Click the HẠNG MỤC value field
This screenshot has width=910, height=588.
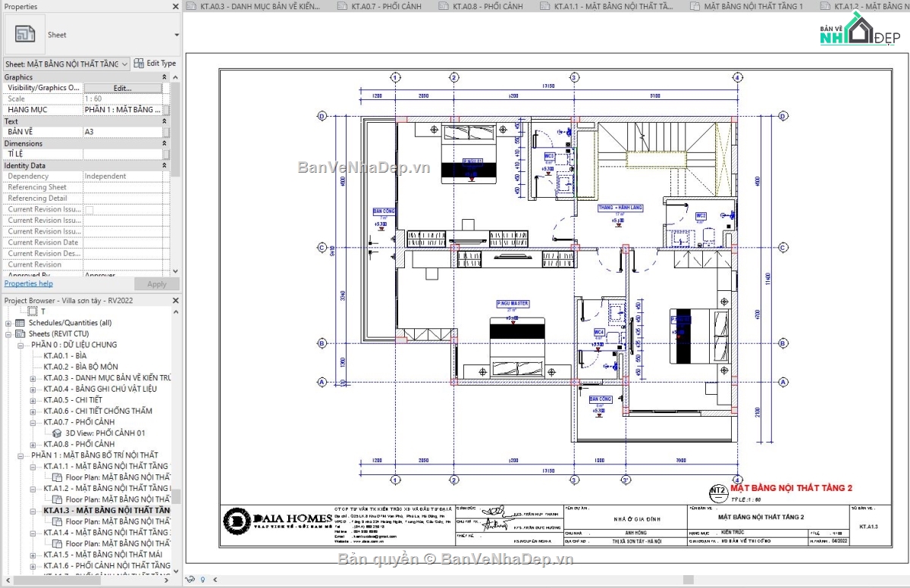122,110
